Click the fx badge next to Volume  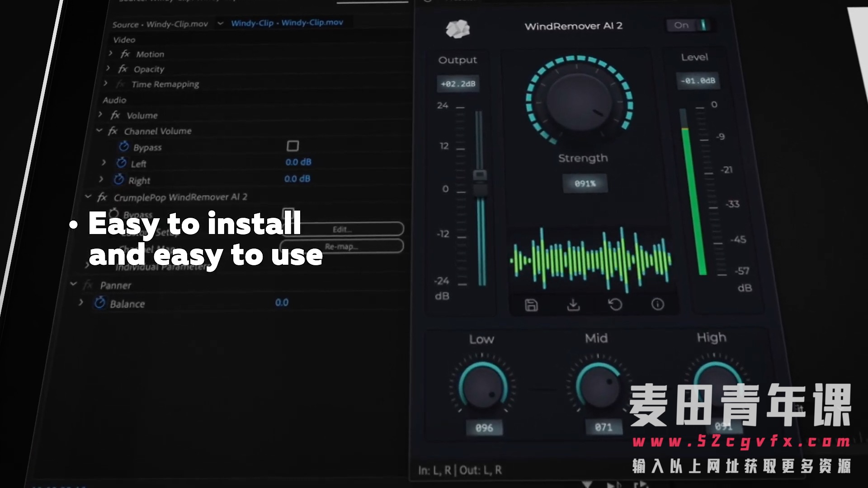(x=116, y=115)
